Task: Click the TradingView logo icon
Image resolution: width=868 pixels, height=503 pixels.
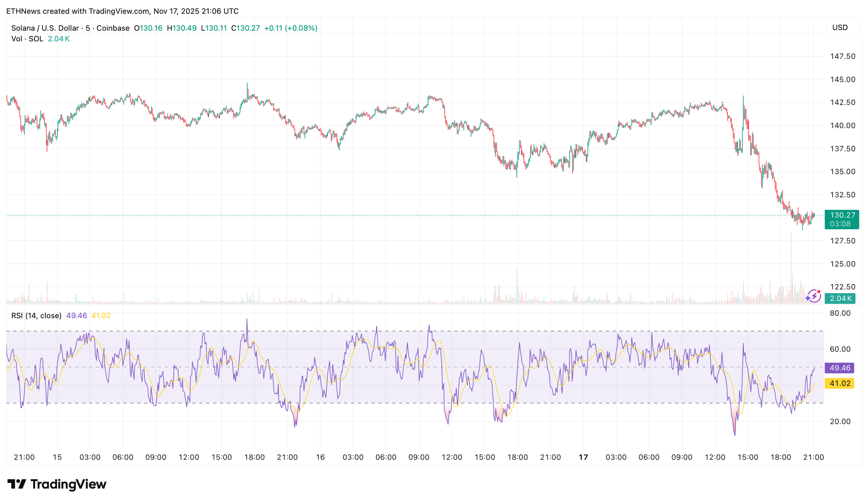Action: (x=17, y=484)
